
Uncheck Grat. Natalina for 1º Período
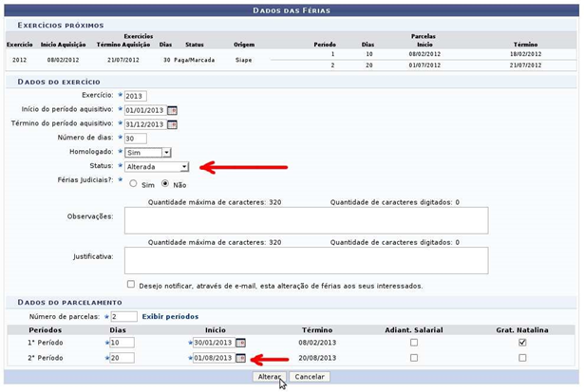pyautogui.click(x=522, y=343)
